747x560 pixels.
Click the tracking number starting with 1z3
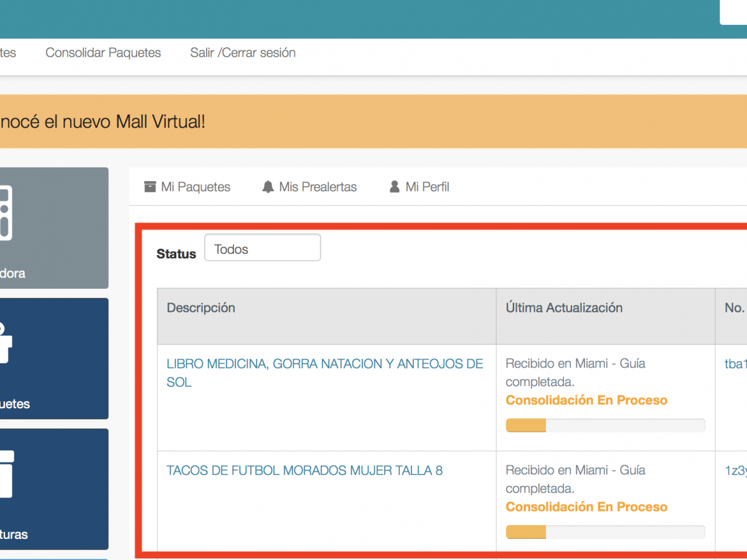pos(735,470)
